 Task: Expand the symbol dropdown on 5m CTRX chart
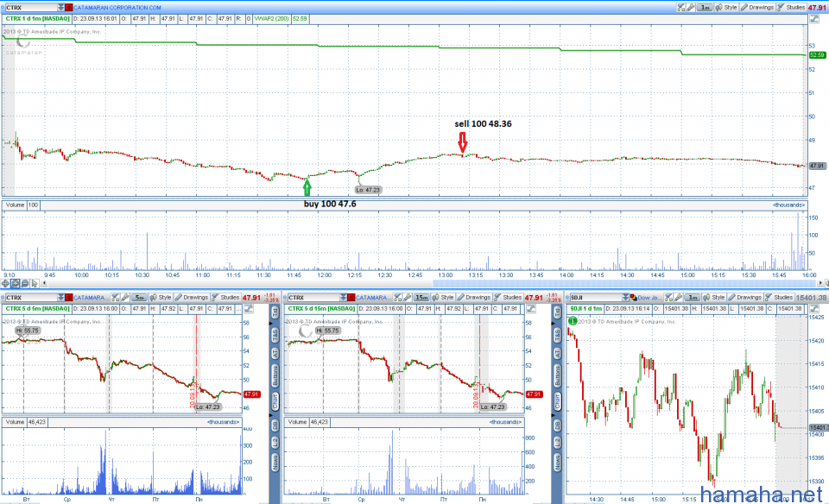60,298
